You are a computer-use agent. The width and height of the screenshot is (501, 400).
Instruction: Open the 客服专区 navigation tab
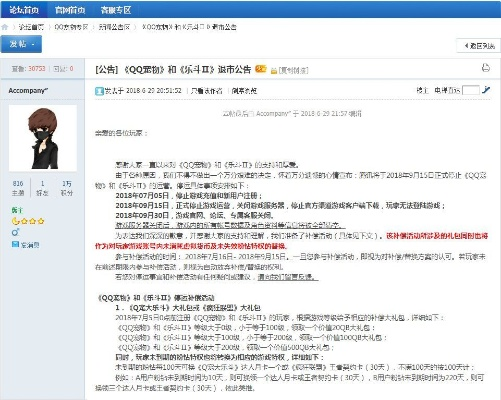coord(116,10)
